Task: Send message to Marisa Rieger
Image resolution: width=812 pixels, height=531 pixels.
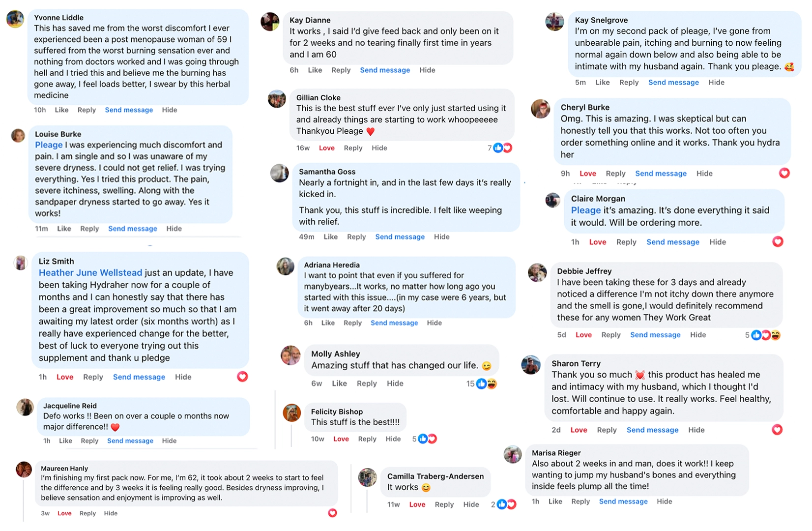Action: pyautogui.click(x=623, y=501)
